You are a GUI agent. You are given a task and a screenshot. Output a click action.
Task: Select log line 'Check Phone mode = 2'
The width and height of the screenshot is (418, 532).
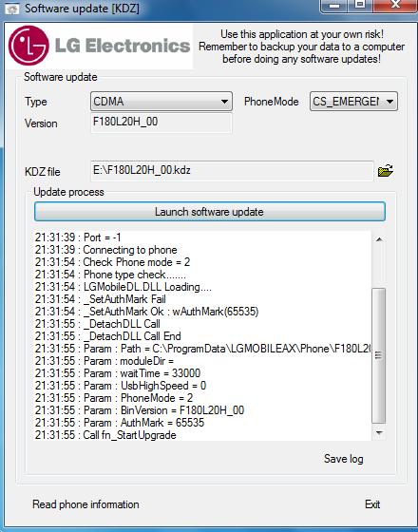112,262
